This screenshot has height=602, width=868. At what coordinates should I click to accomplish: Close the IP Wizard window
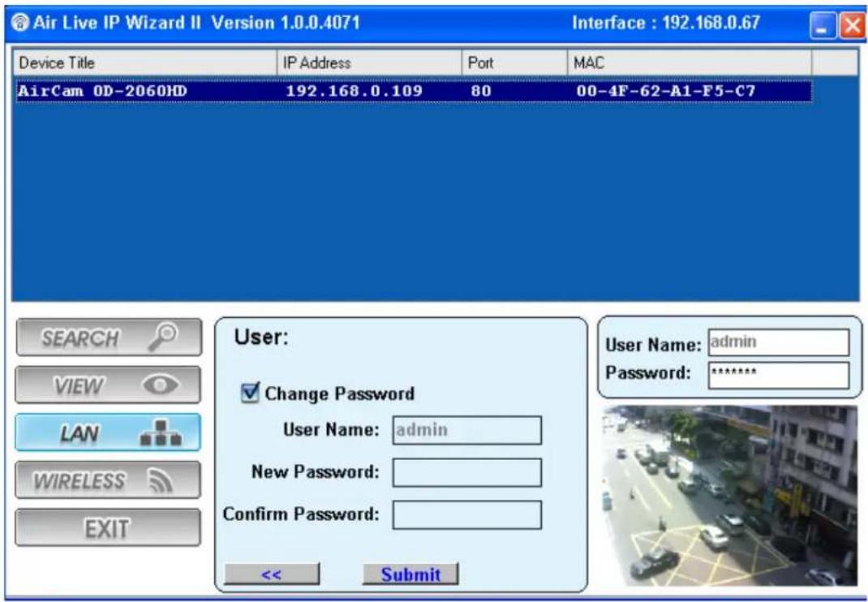point(853,25)
